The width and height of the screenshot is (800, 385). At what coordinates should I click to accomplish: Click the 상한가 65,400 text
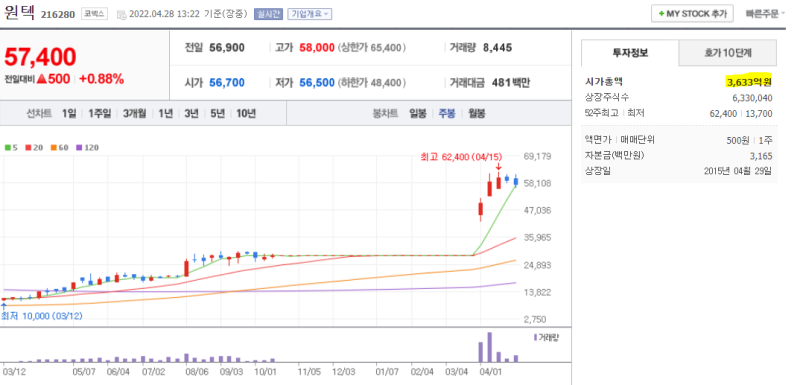(x=372, y=48)
